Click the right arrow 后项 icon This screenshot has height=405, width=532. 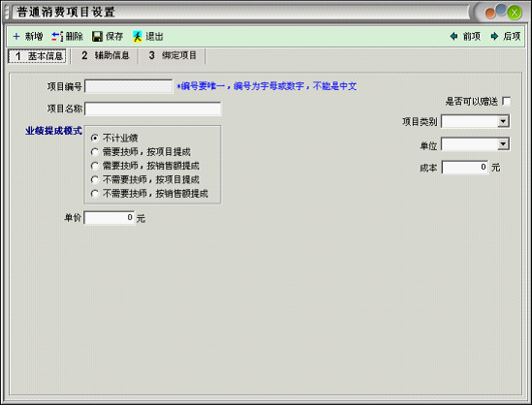(x=494, y=36)
